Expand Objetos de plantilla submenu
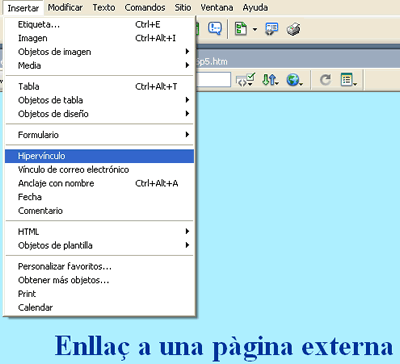The height and width of the screenshot is (364, 400). (99, 245)
